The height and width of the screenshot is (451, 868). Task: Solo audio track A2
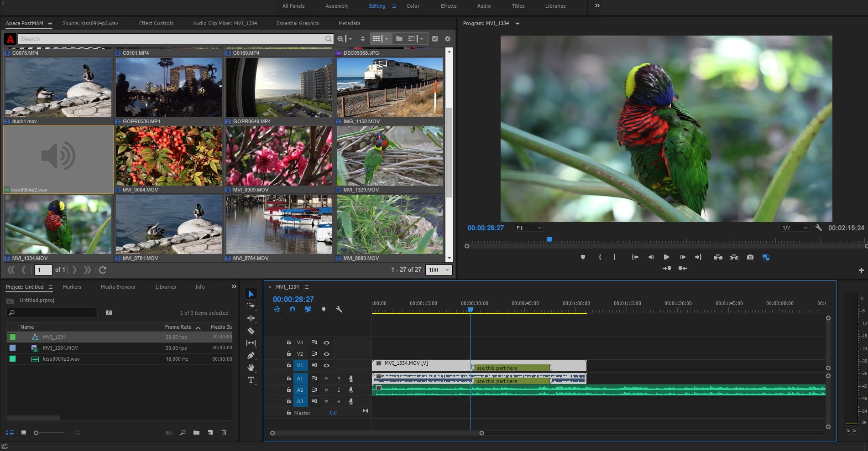click(x=339, y=390)
